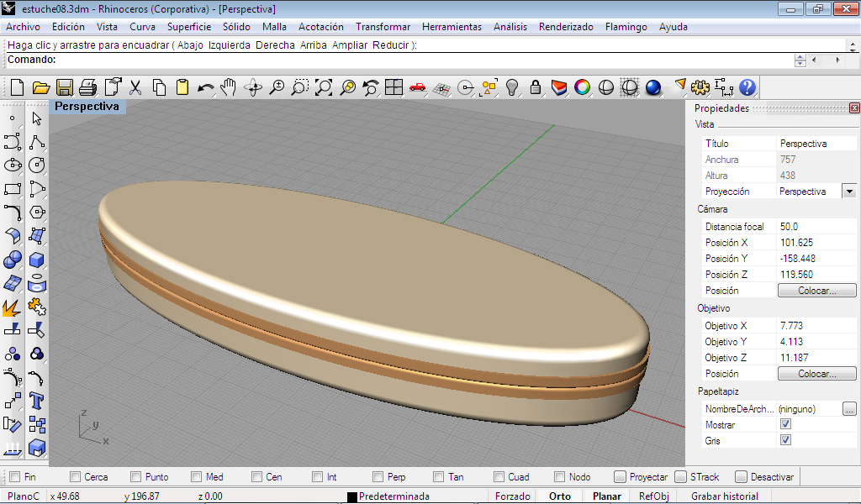
Task: Click the camera position Colocar button
Action: coord(816,291)
